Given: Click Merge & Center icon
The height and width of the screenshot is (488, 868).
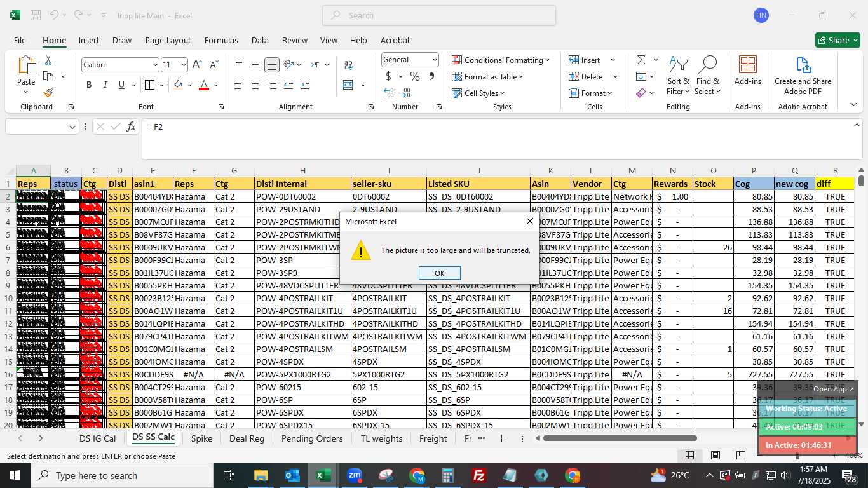Looking at the screenshot, I should (348, 85).
